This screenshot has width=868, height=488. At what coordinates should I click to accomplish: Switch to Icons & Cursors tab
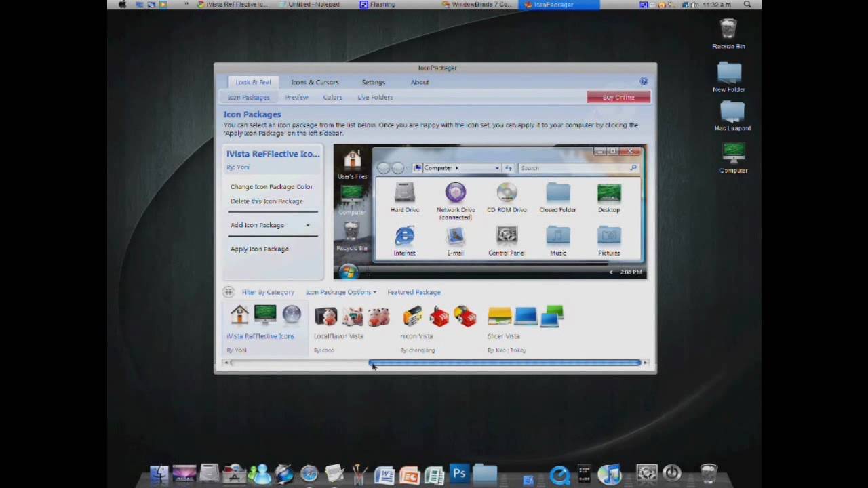[x=315, y=82]
